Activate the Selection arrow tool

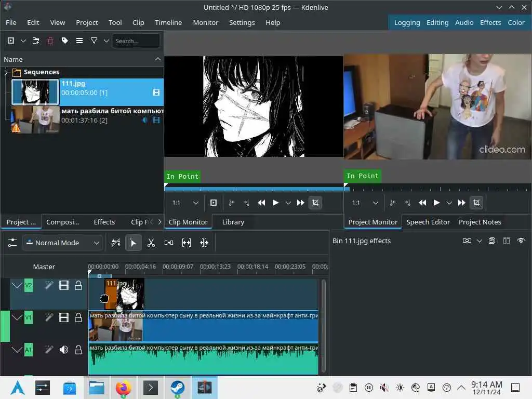134,243
